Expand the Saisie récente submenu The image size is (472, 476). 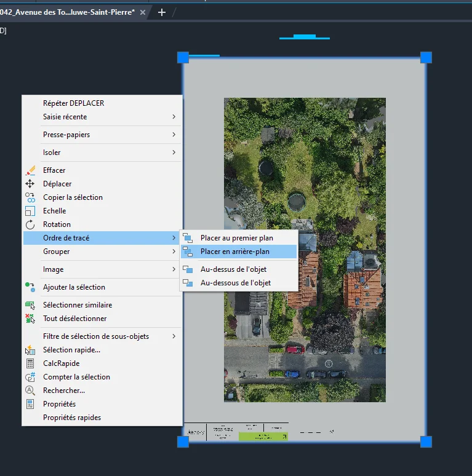174,117
